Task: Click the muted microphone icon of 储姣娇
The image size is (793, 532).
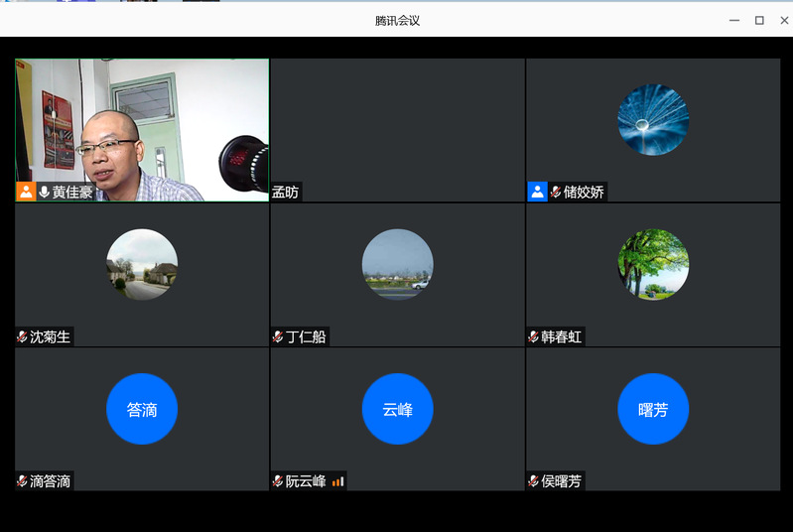Action: 556,192
